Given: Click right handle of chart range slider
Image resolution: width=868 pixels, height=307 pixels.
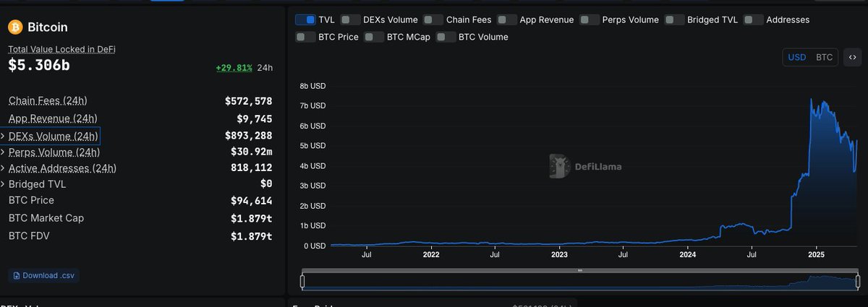Looking at the screenshot, I should pos(858,281).
